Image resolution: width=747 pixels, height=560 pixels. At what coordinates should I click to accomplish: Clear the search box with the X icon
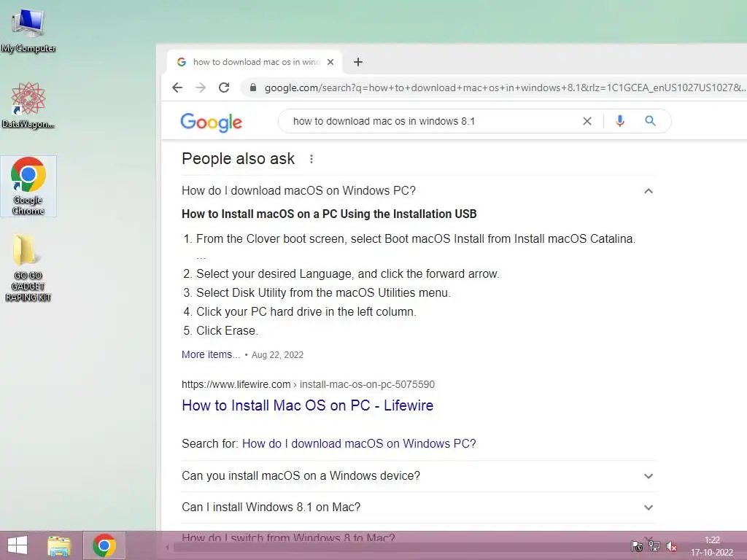pyautogui.click(x=587, y=121)
